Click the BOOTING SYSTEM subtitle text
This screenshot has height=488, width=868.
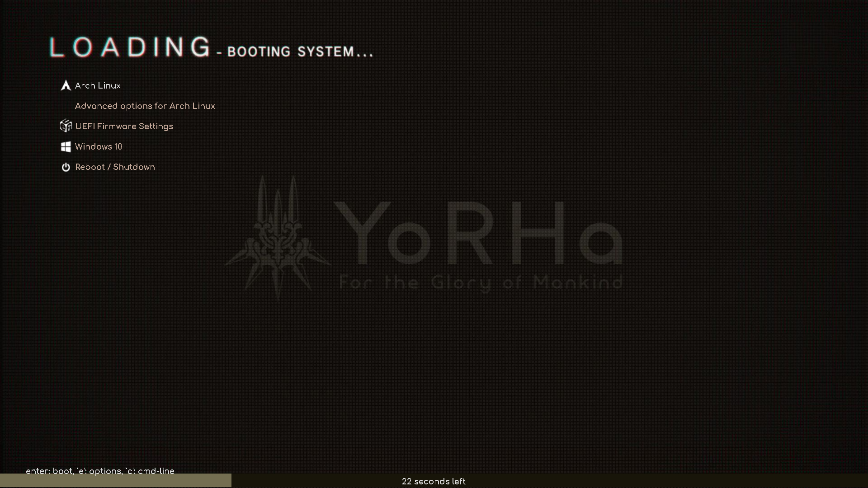point(300,52)
